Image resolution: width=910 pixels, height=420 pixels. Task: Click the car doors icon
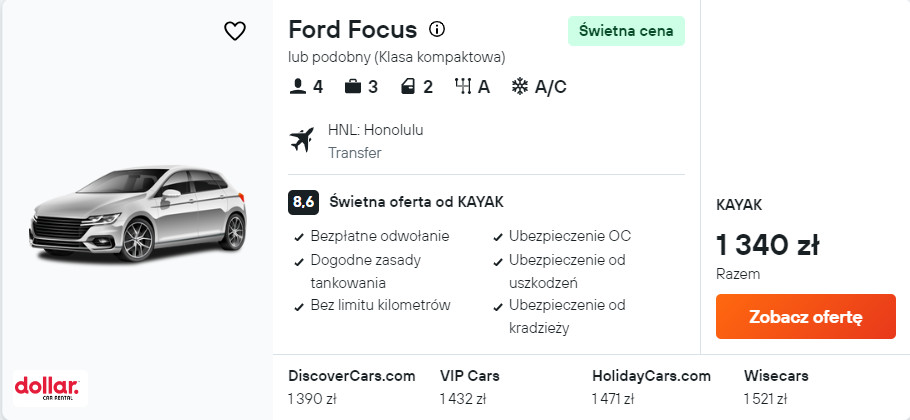[x=407, y=87]
